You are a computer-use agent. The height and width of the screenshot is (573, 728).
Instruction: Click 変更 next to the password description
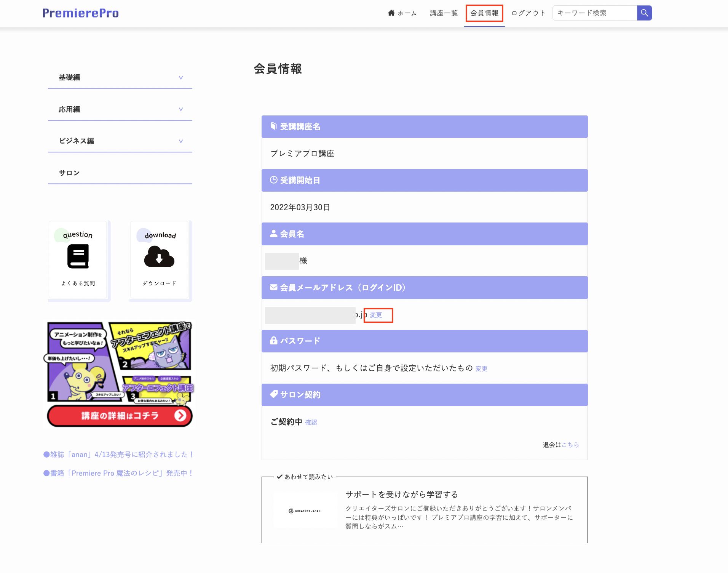(481, 368)
